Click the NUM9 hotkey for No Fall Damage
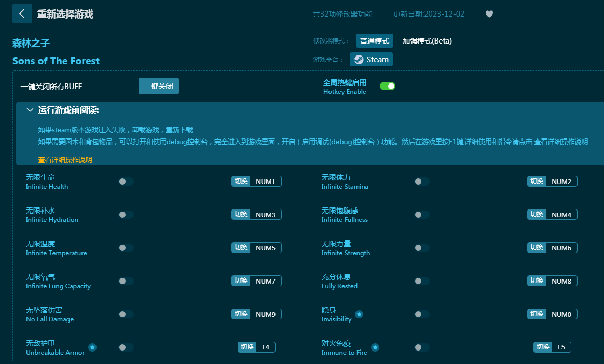Image resolution: width=604 pixels, height=364 pixels. point(256,314)
